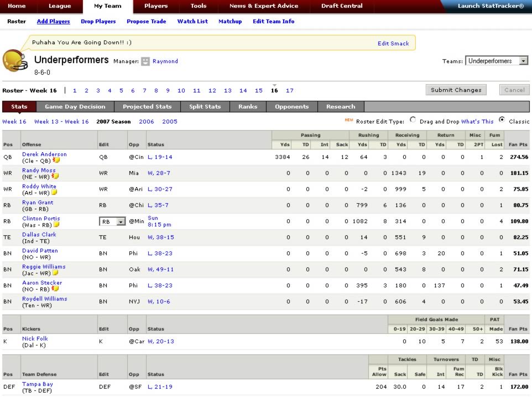Viewport: 532px width, 397px height.
Task: Click the manager avatar icon beside Raymond
Action: [x=145, y=61]
